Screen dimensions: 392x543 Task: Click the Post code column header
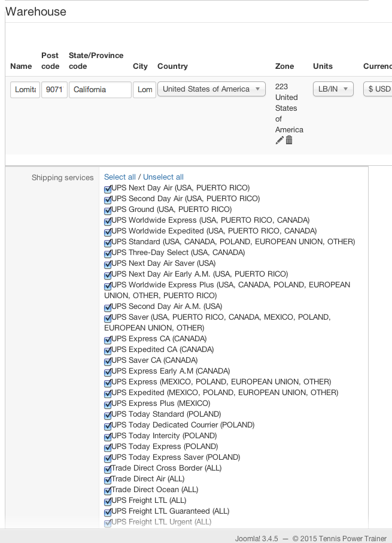pos(50,60)
